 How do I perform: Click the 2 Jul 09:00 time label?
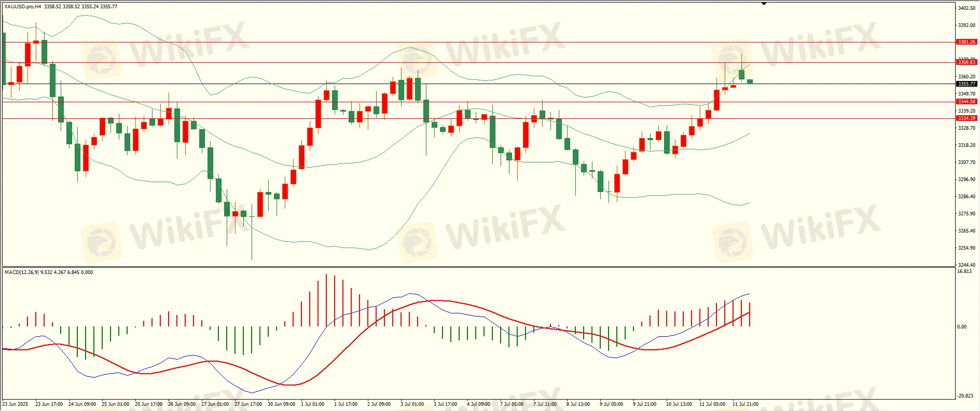379,404
